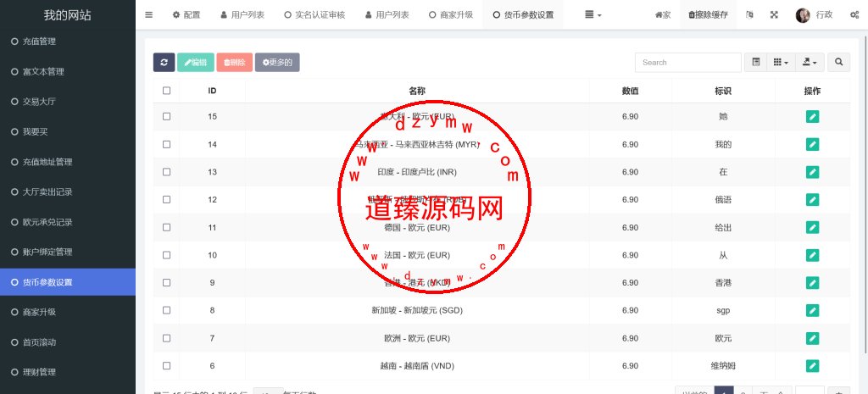
Task: Click the 擦除缓存 clear cache button
Action: pyautogui.click(x=708, y=15)
